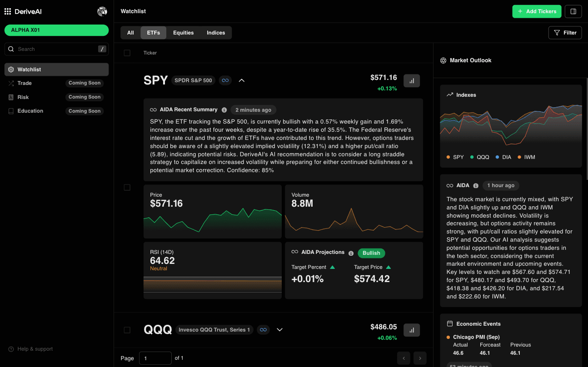
Task: Click the Risk icon in sidebar
Action: coord(11,97)
